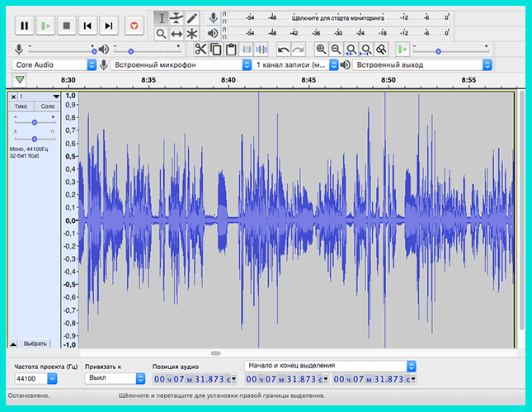The height and width of the screenshot is (412, 532).
Task: Click the playback meter speaker icon
Action: coord(213,33)
